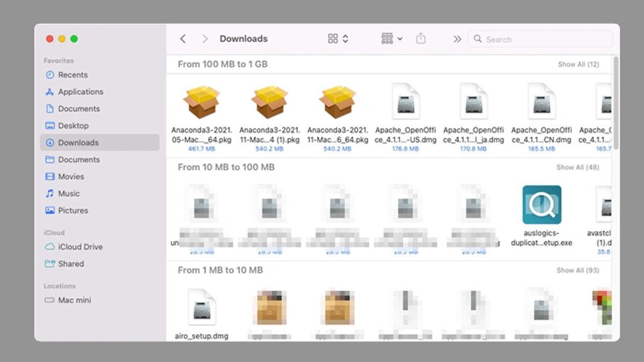Image resolution: width=644 pixels, height=362 pixels.
Task: Open the more toolbar items chevron
Action: (457, 39)
